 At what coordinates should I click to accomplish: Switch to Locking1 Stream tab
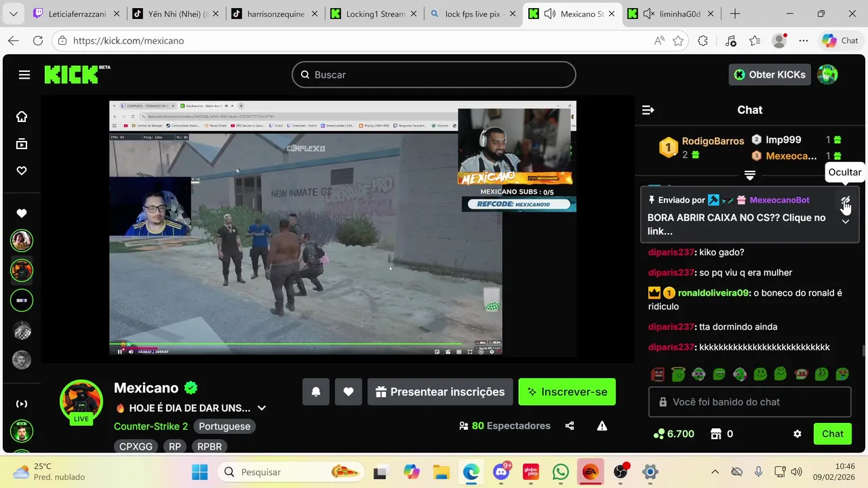pyautogui.click(x=372, y=14)
